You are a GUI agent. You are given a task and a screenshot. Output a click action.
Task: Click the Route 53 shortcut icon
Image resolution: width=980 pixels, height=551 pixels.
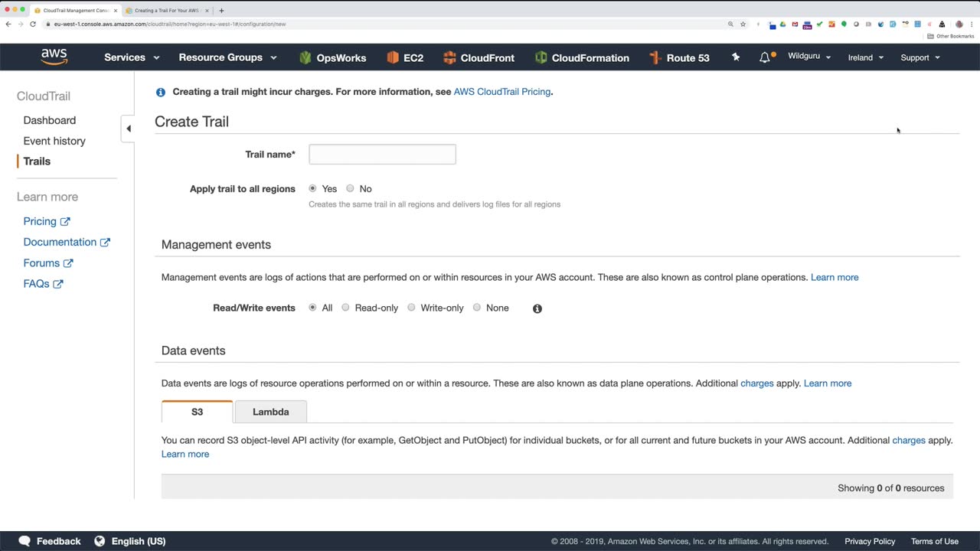tap(655, 57)
